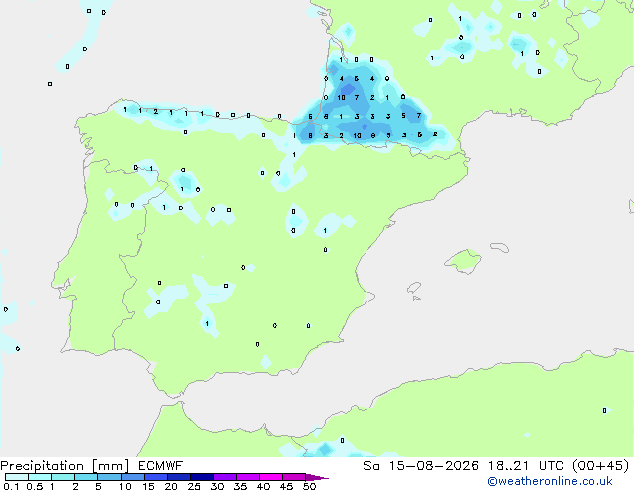Pick the 25 to 30 mm dark blue swatch
The width and height of the screenshot is (634, 490).
point(201,477)
